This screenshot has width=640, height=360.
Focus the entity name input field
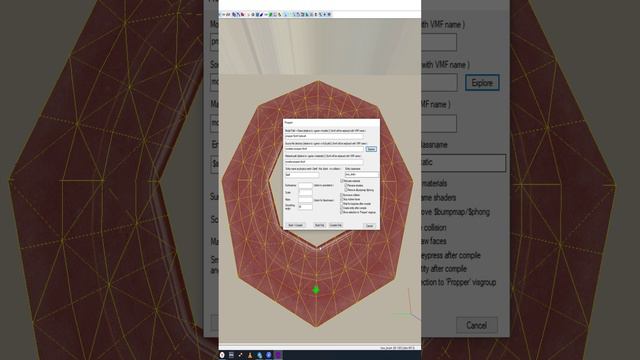pyautogui.click(x=302, y=175)
